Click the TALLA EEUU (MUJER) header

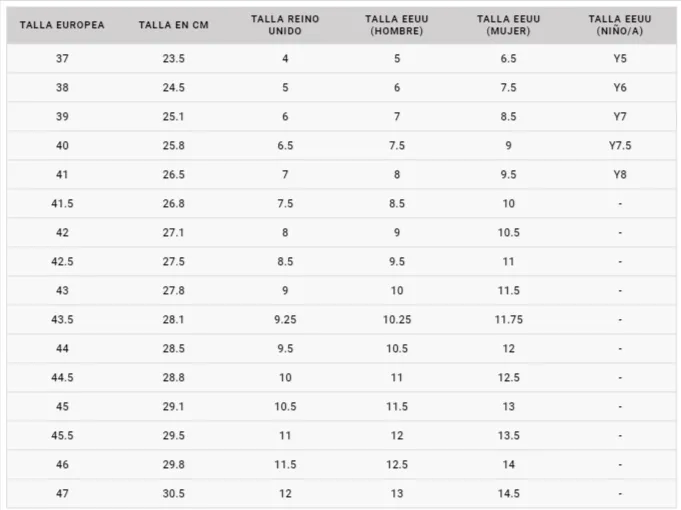[x=509, y=24]
